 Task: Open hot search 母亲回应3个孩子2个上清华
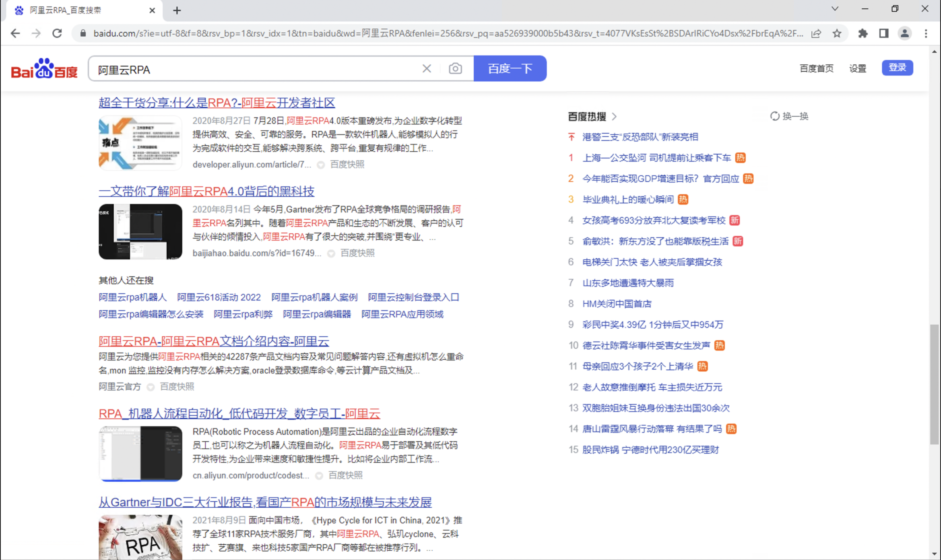tap(638, 366)
